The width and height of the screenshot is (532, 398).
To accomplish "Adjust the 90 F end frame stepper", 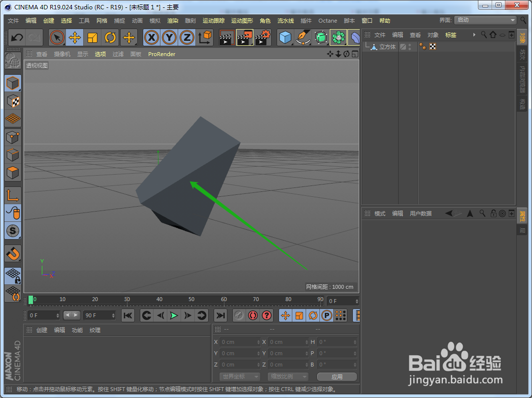I will point(113,315).
